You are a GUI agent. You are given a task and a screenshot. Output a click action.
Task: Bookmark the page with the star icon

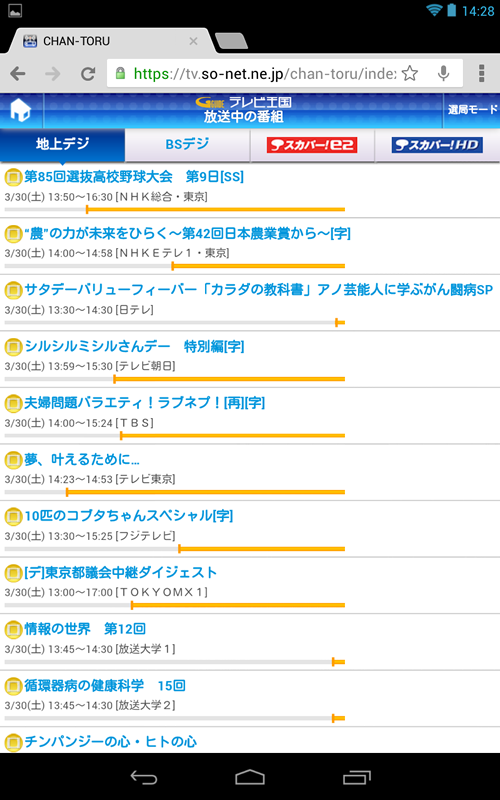410,74
